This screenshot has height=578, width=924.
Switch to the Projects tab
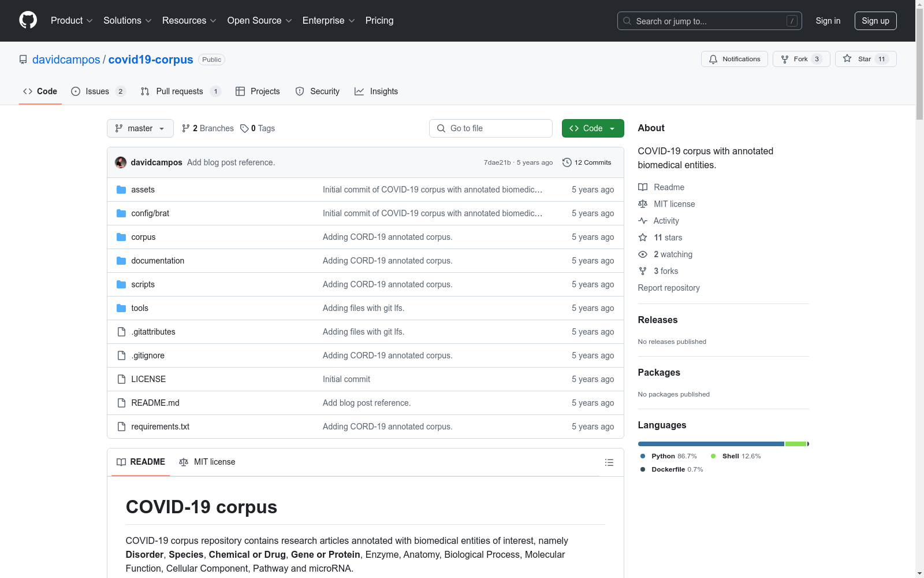[x=258, y=91]
